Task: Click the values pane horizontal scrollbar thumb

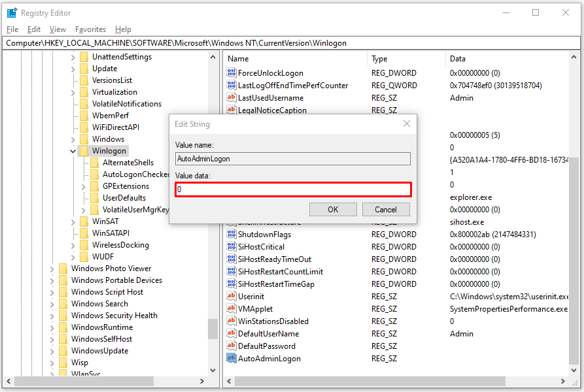Action: point(370,381)
